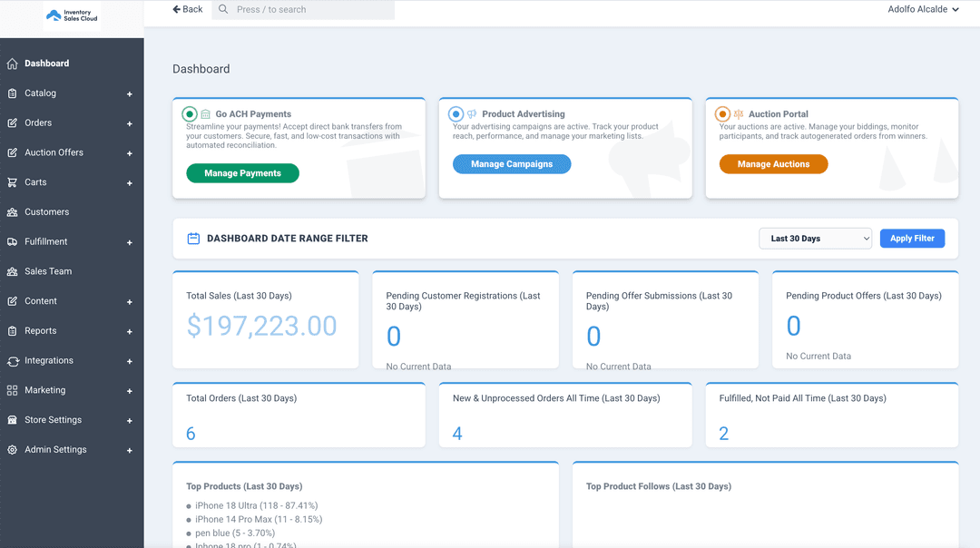Expand the Carts submenu plus

(130, 183)
